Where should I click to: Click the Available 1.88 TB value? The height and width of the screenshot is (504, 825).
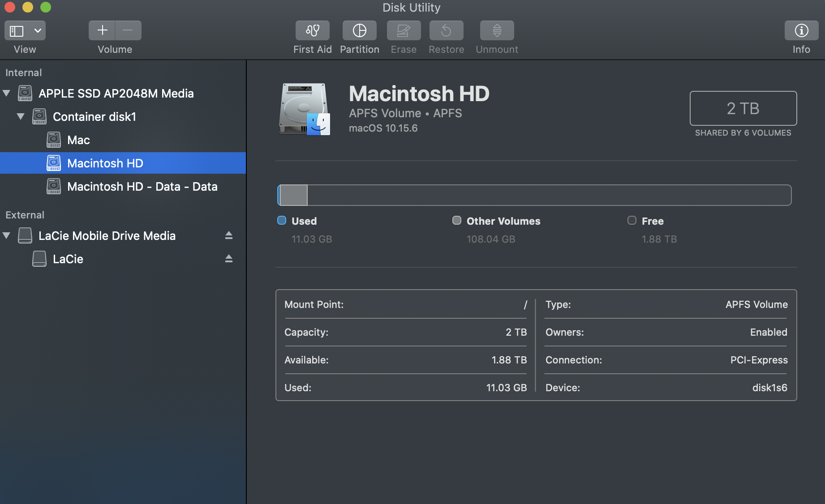point(509,360)
